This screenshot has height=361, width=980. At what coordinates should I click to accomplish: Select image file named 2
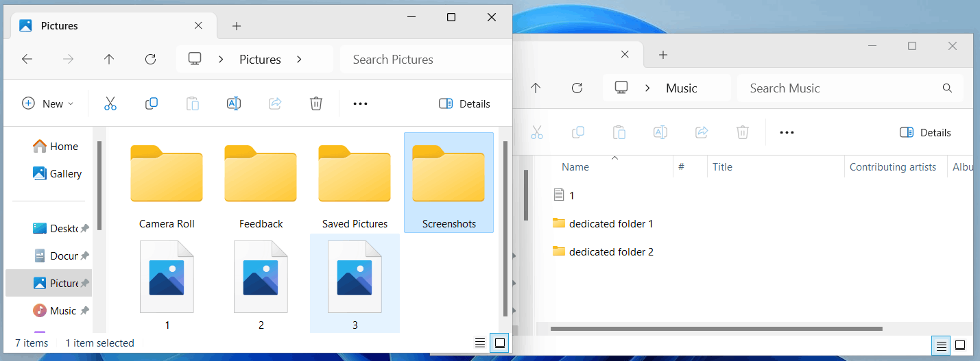(261, 284)
